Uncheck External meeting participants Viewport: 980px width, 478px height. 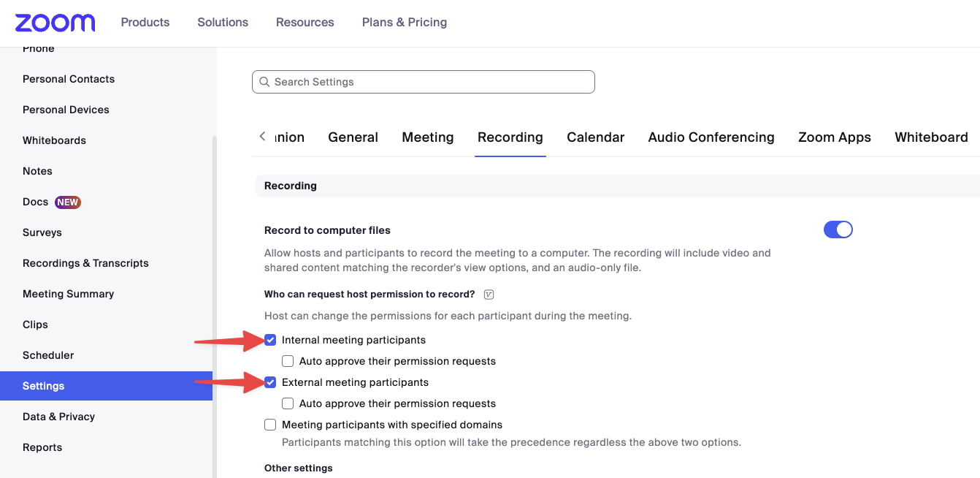pyautogui.click(x=270, y=382)
